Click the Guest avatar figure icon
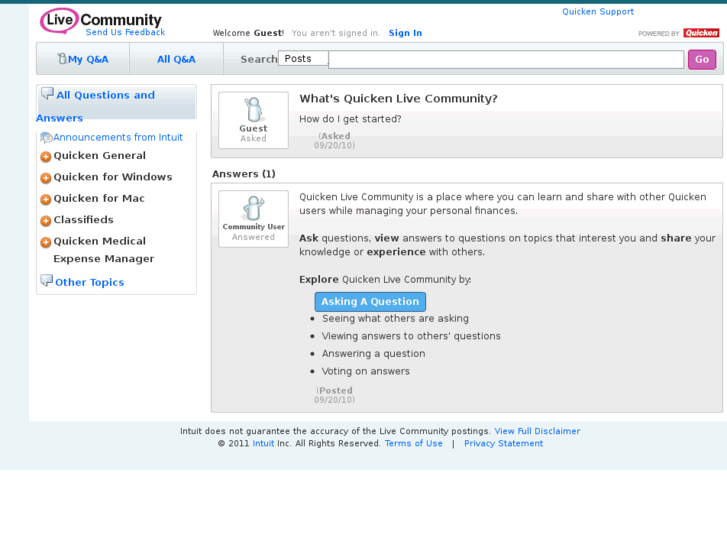 [x=253, y=109]
